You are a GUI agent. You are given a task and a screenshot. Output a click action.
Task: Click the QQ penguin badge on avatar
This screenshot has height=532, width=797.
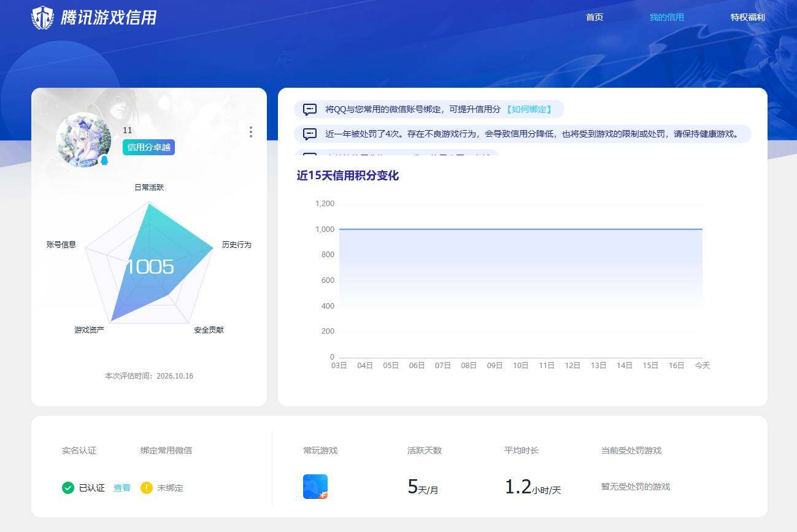pyautogui.click(x=104, y=160)
